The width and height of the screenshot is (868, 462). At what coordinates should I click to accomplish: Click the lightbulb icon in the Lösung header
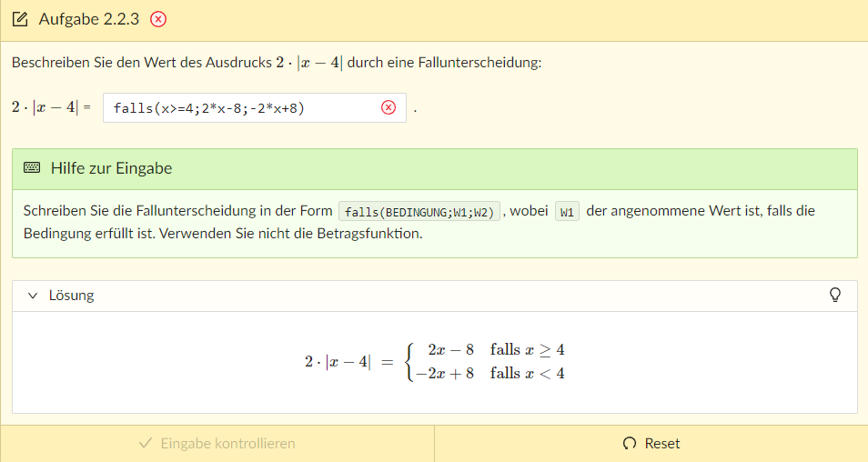coord(835,295)
